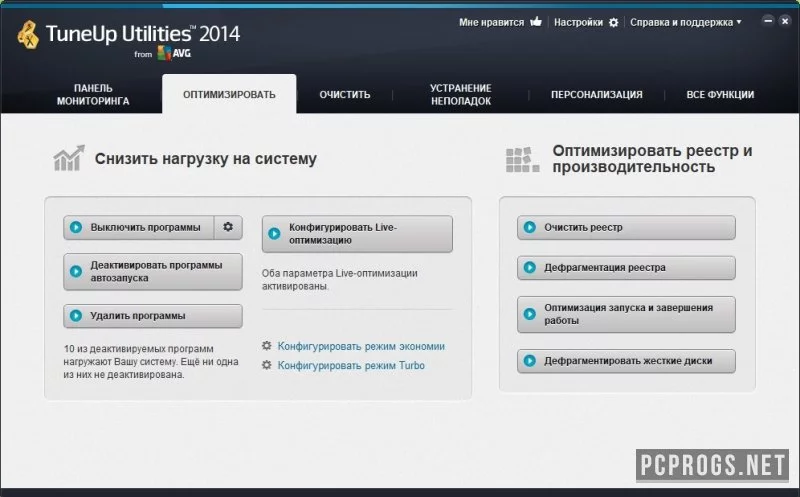Click the TuneUp Utilities logo icon
The image size is (800, 497).
[29, 35]
